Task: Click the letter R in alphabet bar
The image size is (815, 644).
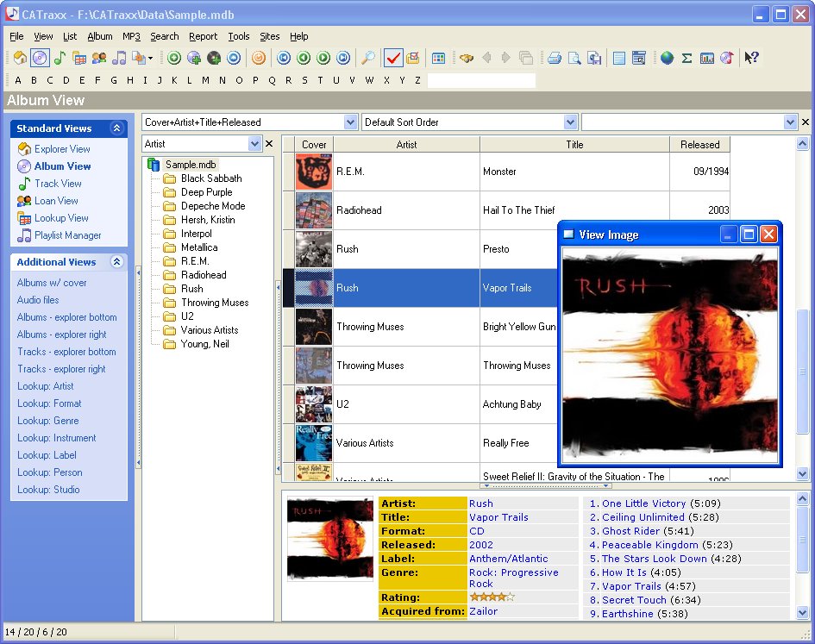Action: [288, 80]
